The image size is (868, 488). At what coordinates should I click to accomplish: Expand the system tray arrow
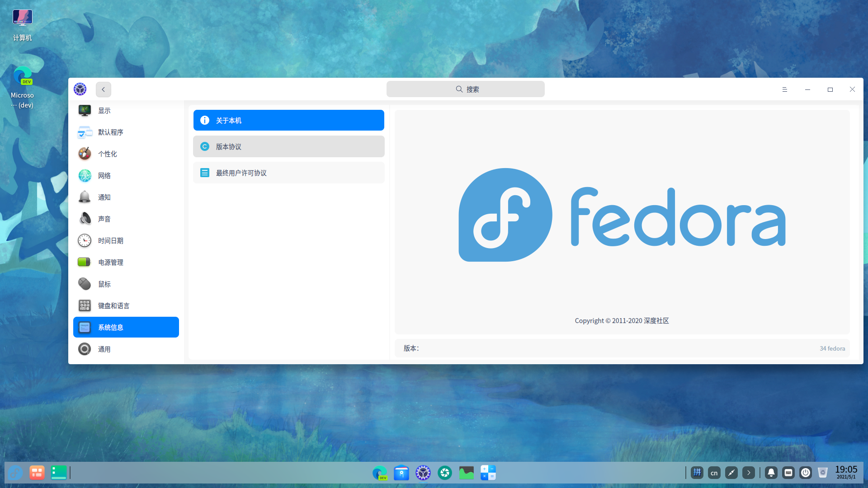[749, 473]
